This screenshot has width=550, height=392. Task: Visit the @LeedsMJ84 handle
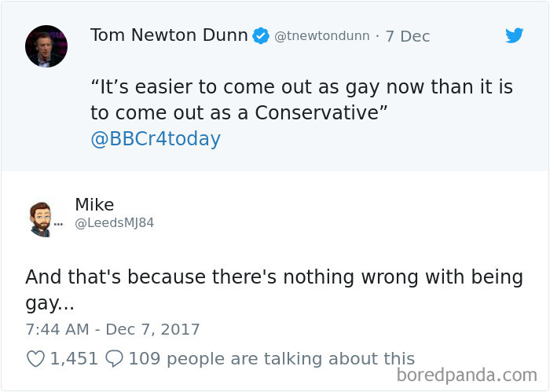coord(114,223)
